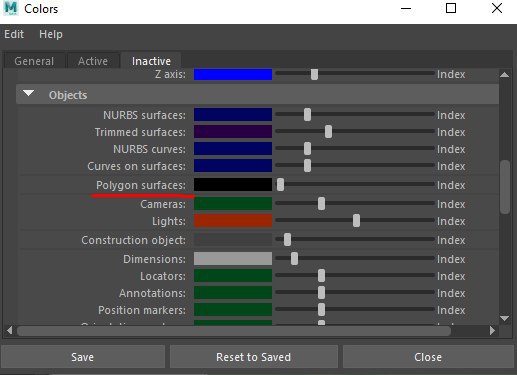
Task: Click the Lights orange-red color swatch
Action: (233, 221)
